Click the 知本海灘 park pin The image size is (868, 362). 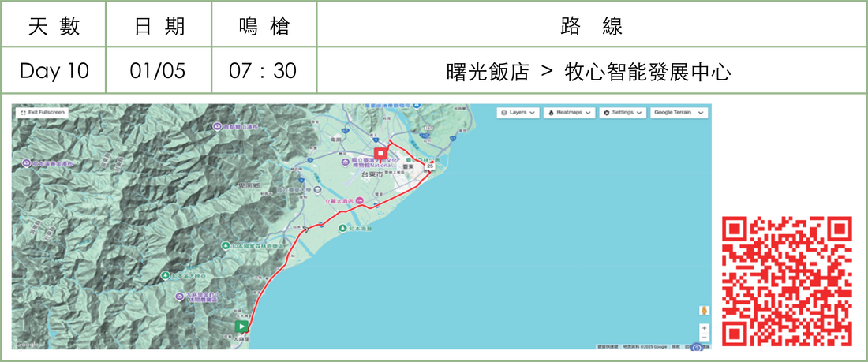[344, 227]
